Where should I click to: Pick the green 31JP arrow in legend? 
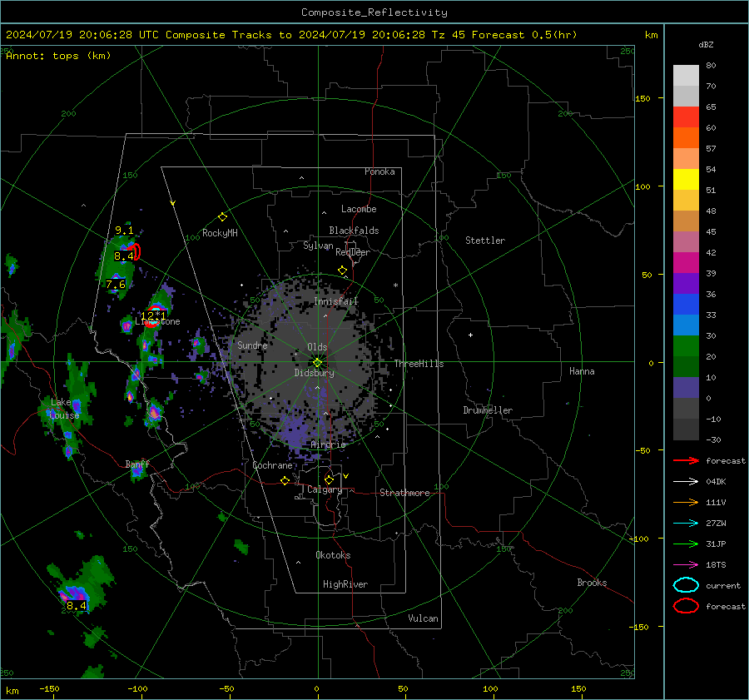click(686, 544)
